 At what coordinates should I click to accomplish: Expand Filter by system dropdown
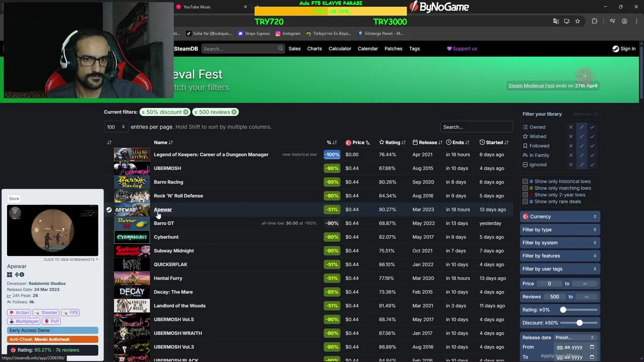(559, 243)
